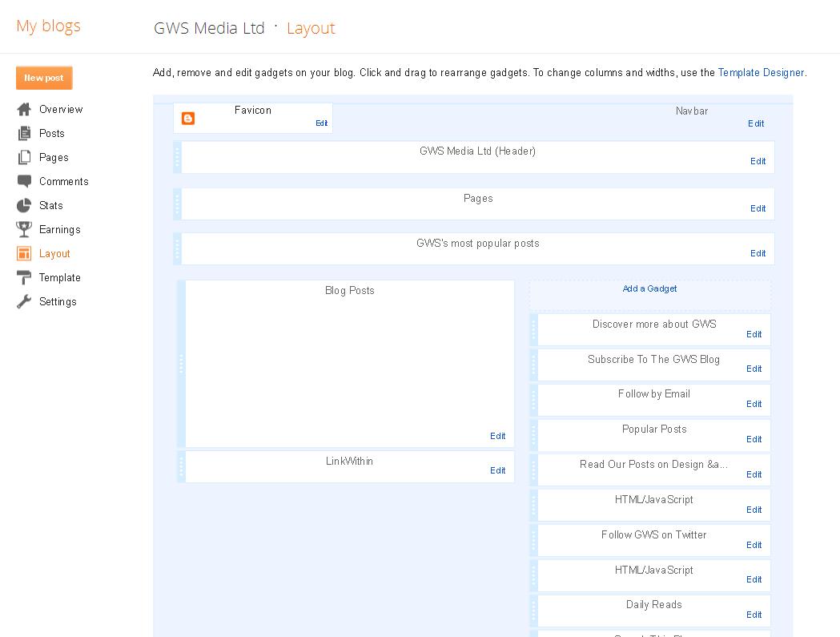Edit the Follow by Email gadget

pos(754,405)
